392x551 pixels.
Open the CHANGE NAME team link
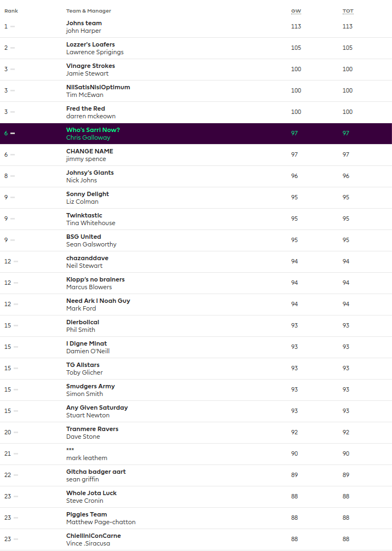point(90,151)
